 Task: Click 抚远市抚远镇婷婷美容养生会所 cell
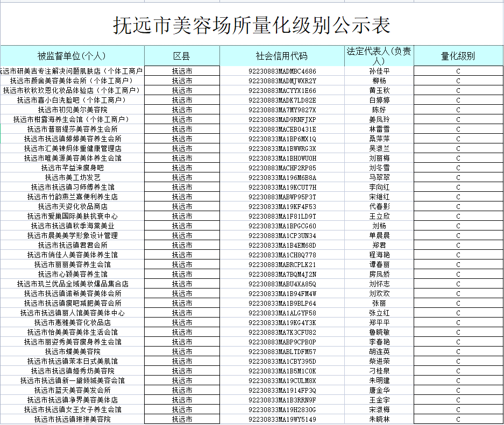[73, 139]
